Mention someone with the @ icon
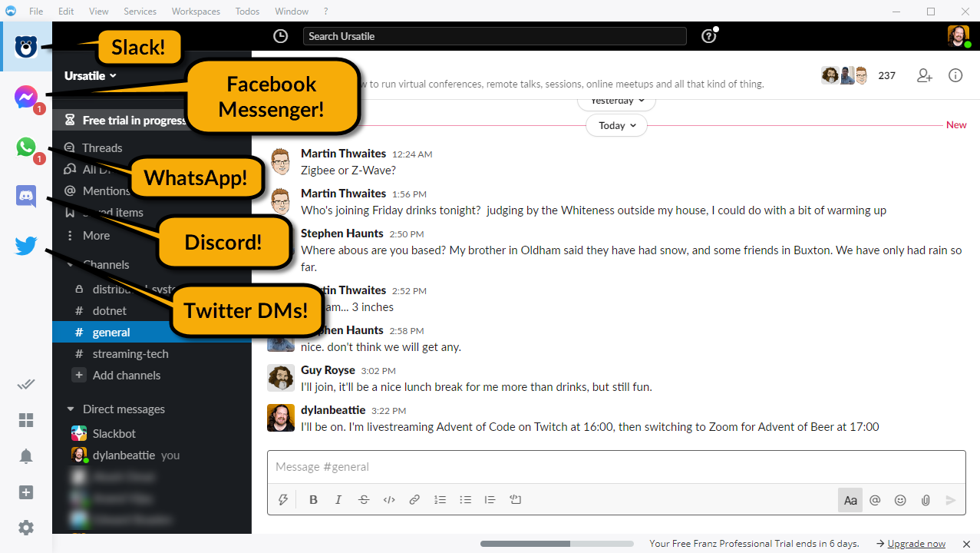980x553 pixels. point(875,500)
